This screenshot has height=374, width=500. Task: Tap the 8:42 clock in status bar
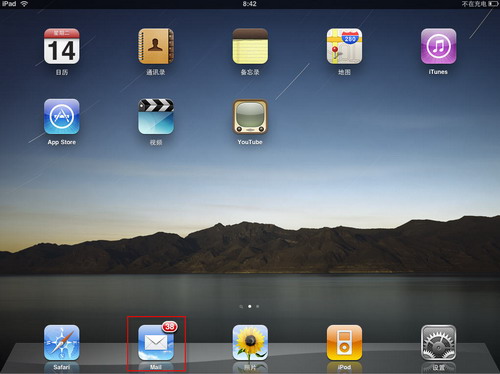(249, 4)
